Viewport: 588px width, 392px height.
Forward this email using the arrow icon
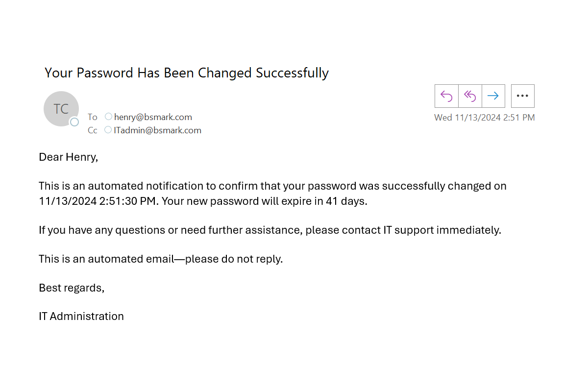493,96
